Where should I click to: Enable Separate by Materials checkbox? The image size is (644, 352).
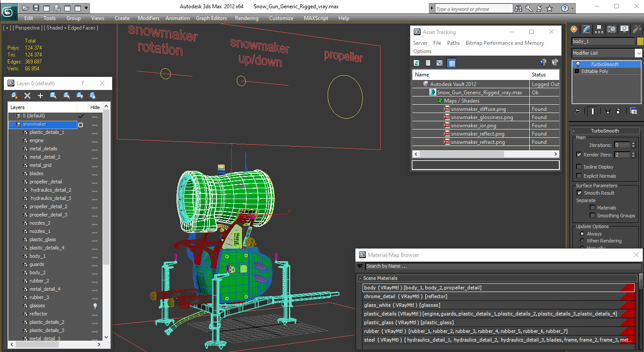coord(592,208)
